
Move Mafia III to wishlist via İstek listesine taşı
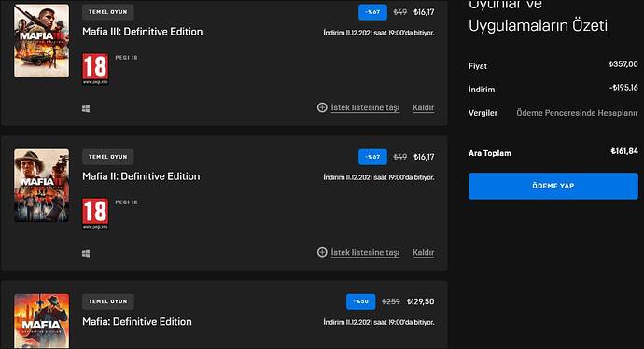click(x=365, y=107)
